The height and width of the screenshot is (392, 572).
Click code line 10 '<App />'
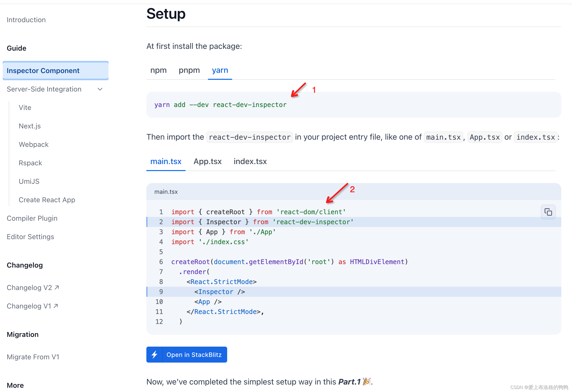pos(208,302)
